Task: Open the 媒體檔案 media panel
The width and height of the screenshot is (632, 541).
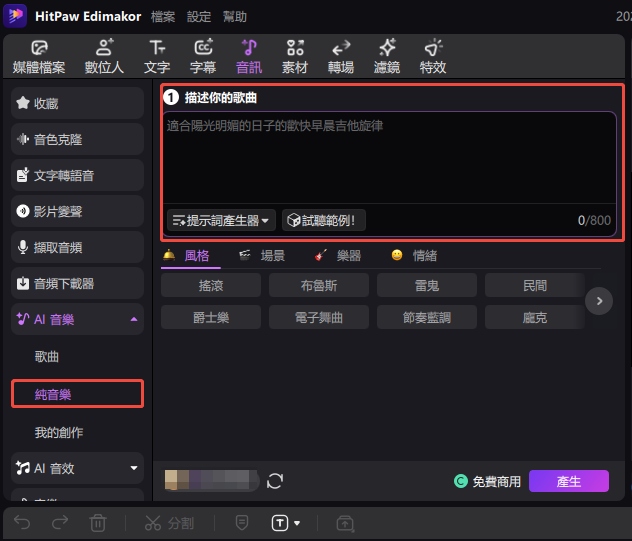Action: click(x=39, y=57)
